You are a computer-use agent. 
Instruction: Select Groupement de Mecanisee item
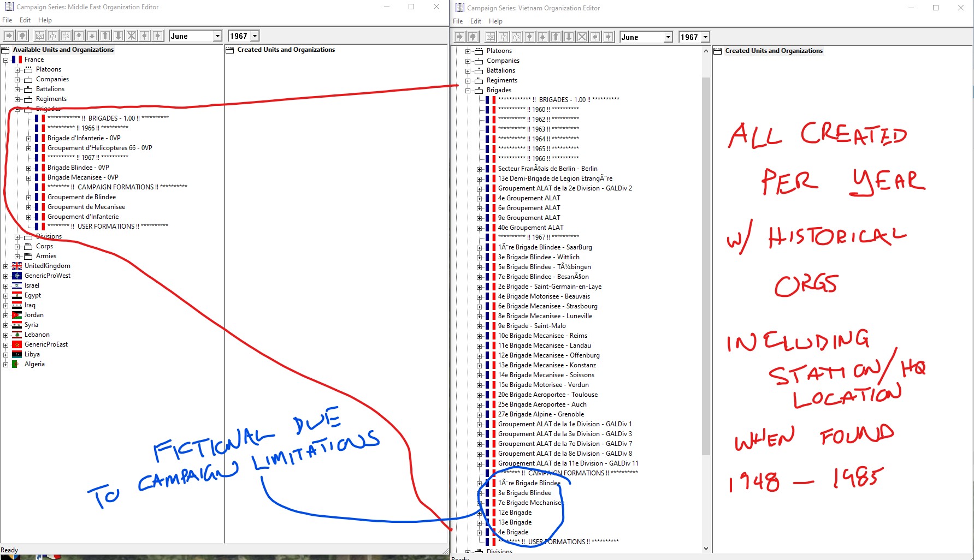click(86, 207)
